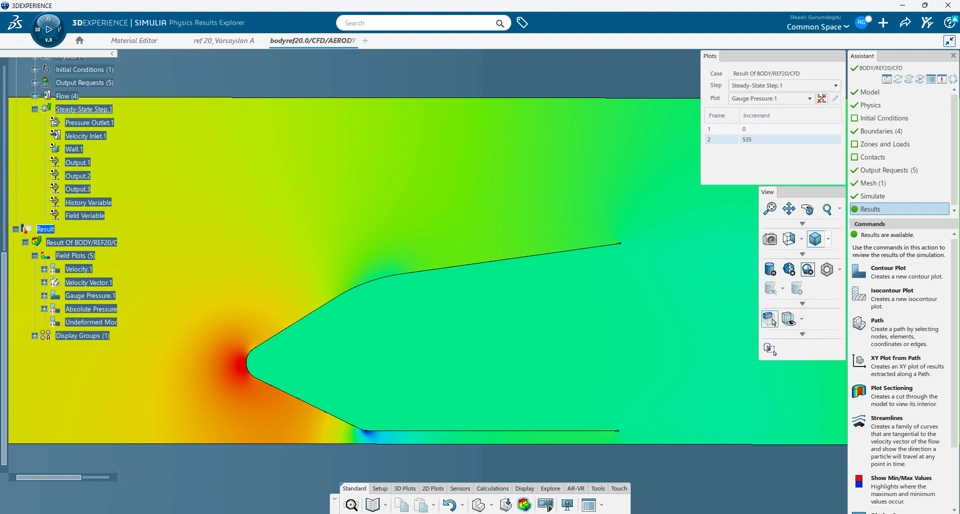Screen dimensions: 960x514
Task: Switch to the 3D Plots toolbar tab
Action: 405,488
